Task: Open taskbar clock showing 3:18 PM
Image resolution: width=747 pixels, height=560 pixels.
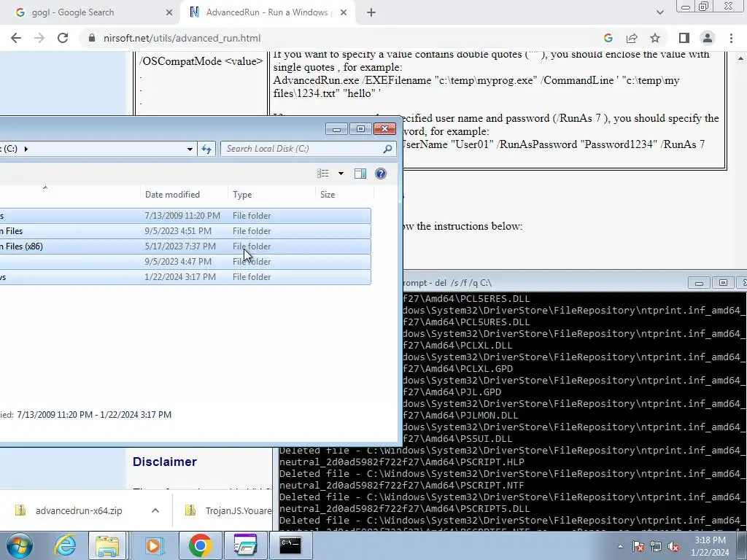Action: coord(710,546)
